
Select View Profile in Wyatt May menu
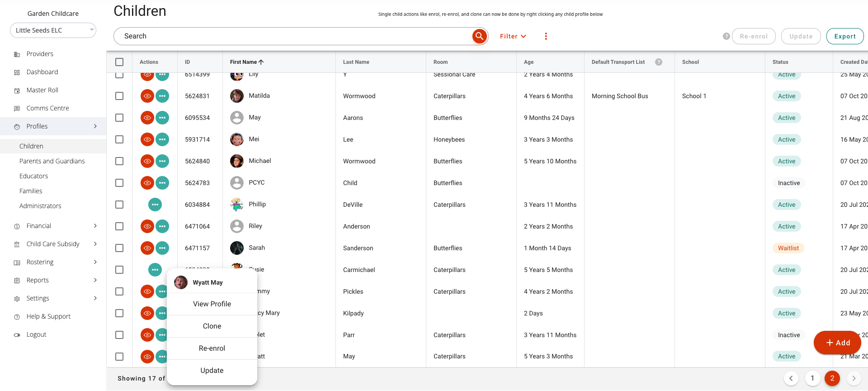point(212,304)
